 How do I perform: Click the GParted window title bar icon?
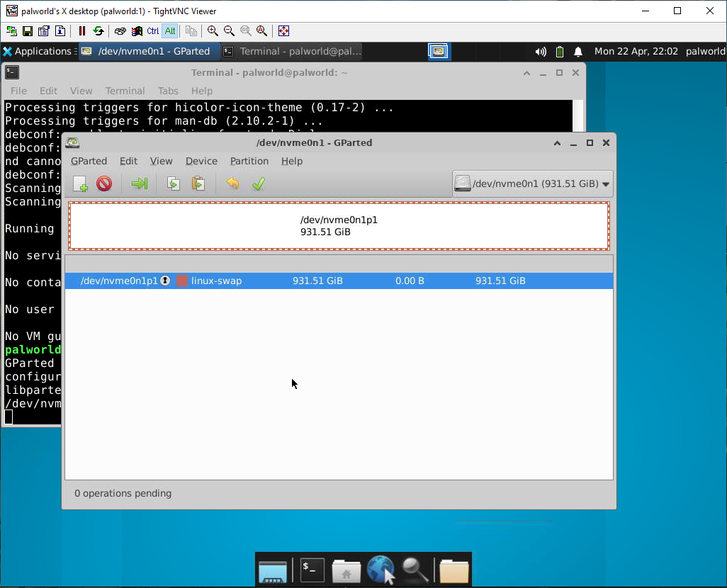(x=72, y=143)
